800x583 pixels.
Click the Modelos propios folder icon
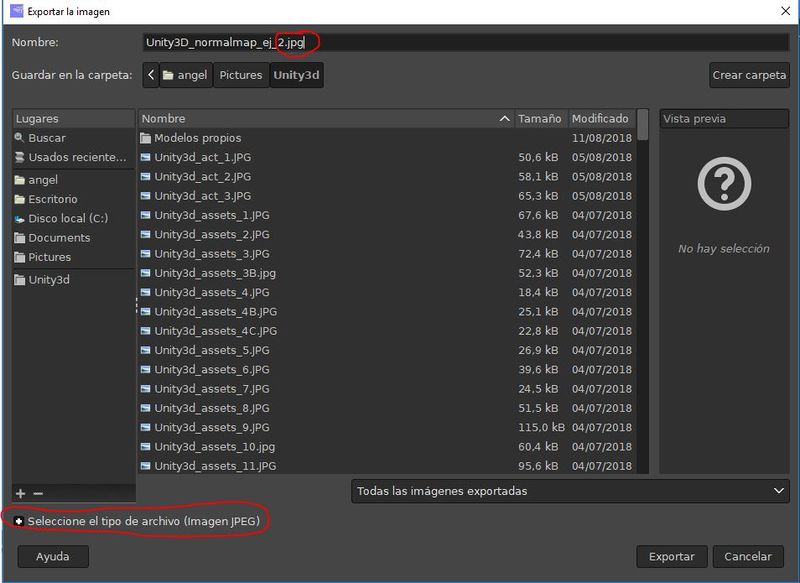point(146,138)
